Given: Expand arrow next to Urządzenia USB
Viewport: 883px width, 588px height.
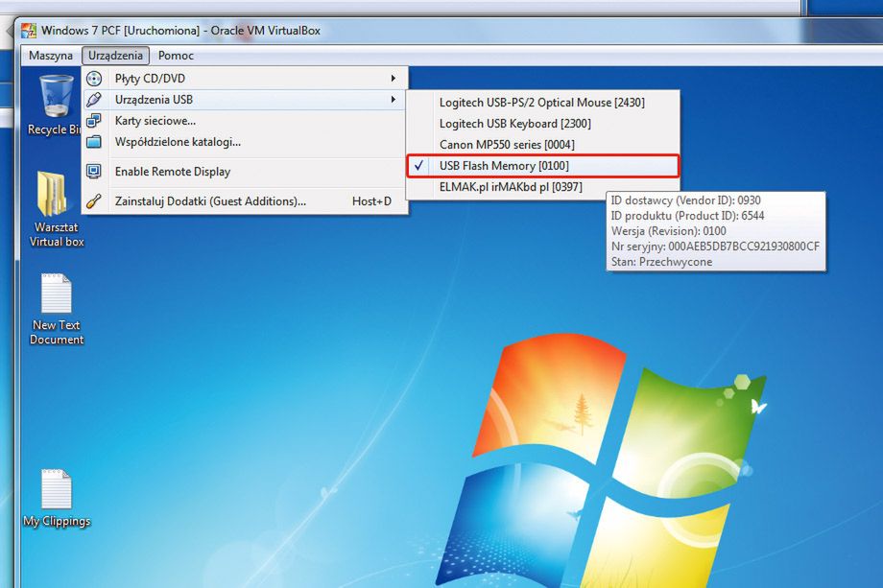Looking at the screenshot, I should click(x=394, y=100).
